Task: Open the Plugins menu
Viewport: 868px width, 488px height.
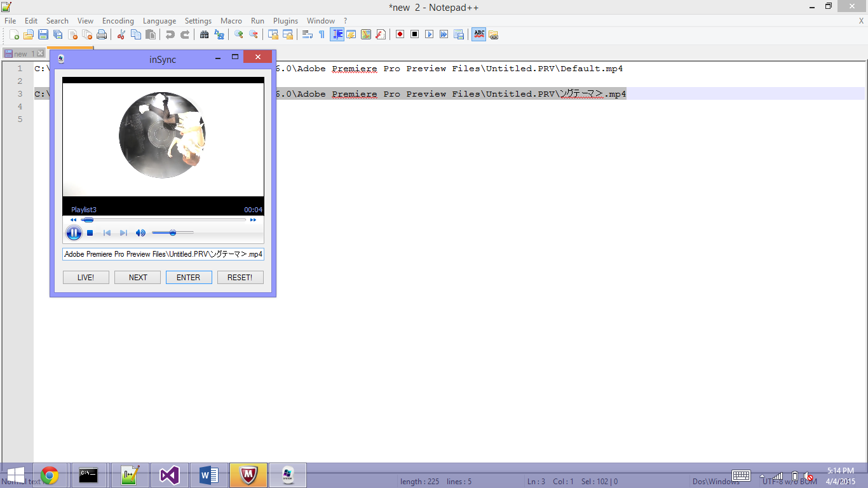Action: click(x=285, y=21)
